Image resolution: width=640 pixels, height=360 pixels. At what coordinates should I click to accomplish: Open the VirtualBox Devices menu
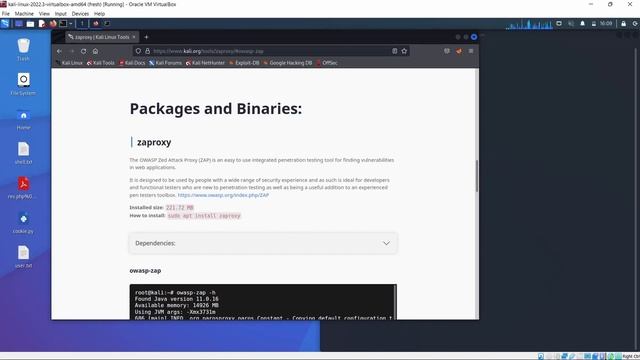[80, 13]
